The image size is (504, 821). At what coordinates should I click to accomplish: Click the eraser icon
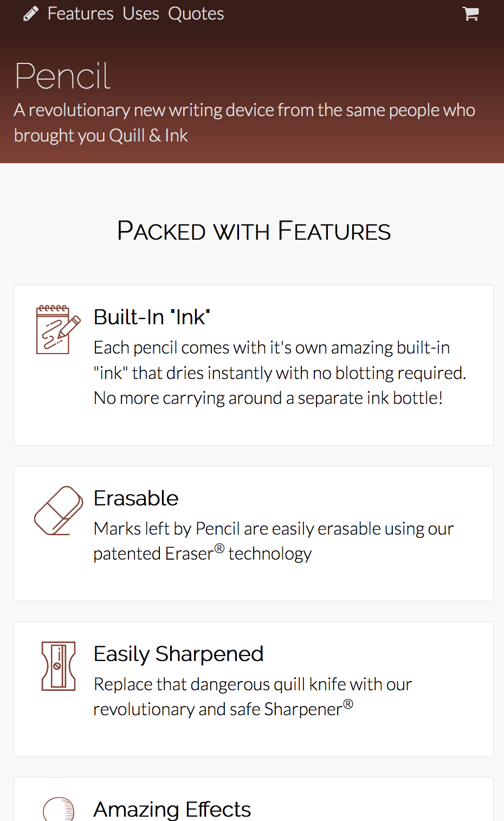pyautogui.click(x=59, y=511)
